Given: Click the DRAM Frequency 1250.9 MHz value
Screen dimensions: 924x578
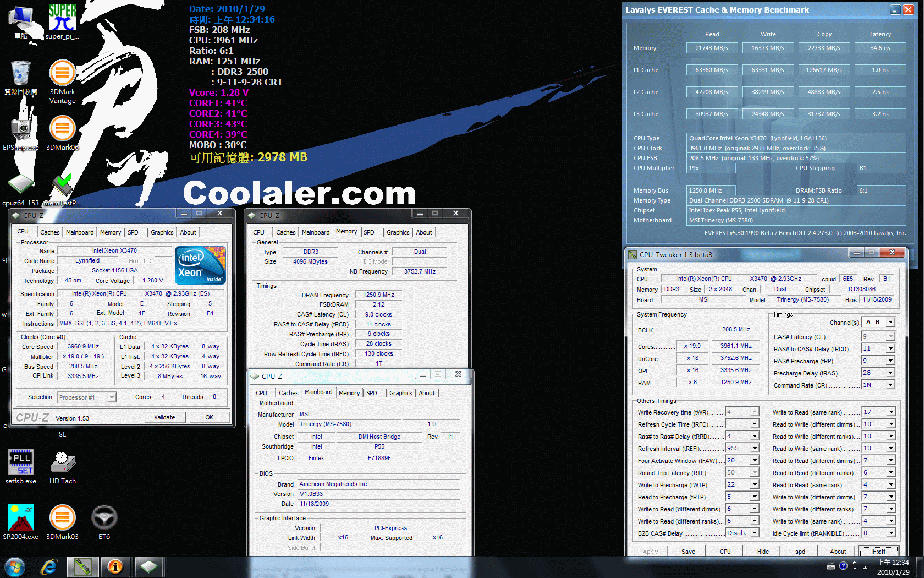Looking at the screenshot, I should [x=379, y=295].
